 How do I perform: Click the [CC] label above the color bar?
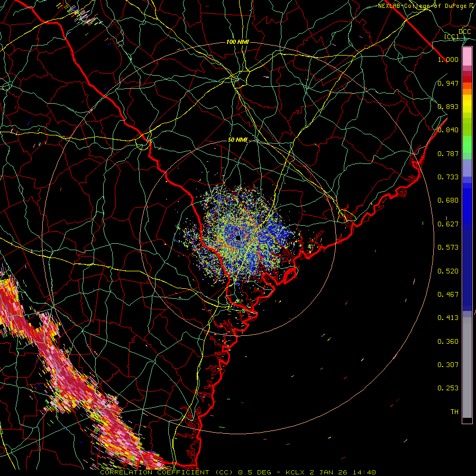tap(452, 36)
